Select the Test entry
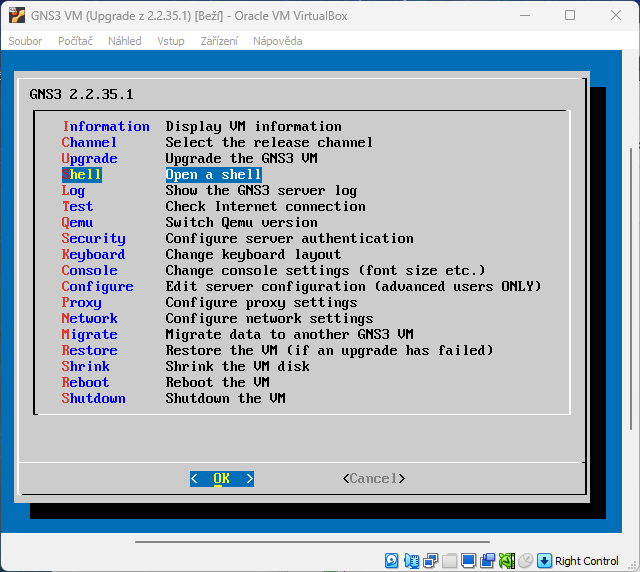This screenshot has height=572, width=640. [x=78, y=207]
